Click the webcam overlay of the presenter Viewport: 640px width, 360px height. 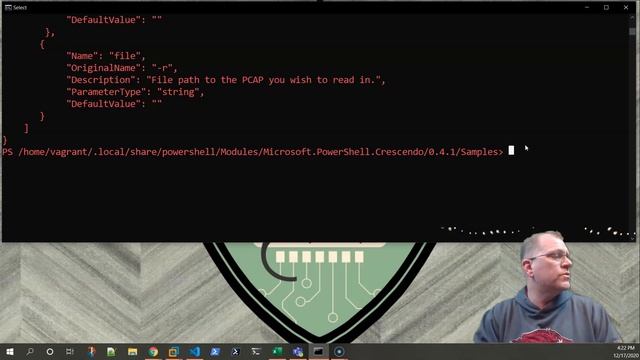548,288
